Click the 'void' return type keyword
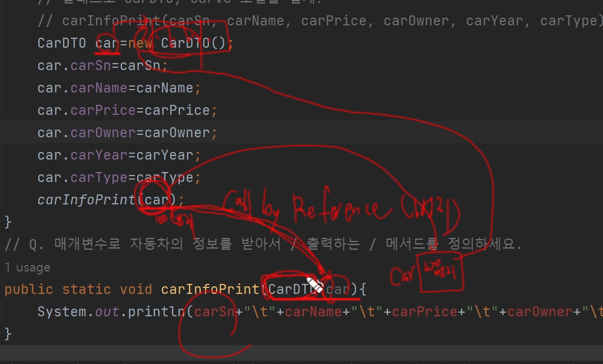The image size is (603, 364). point(136,289)
